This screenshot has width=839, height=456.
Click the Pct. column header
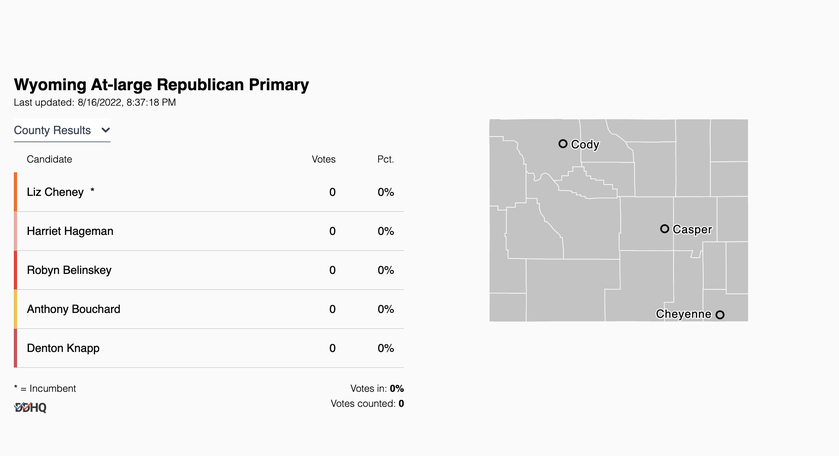point(385,159)
